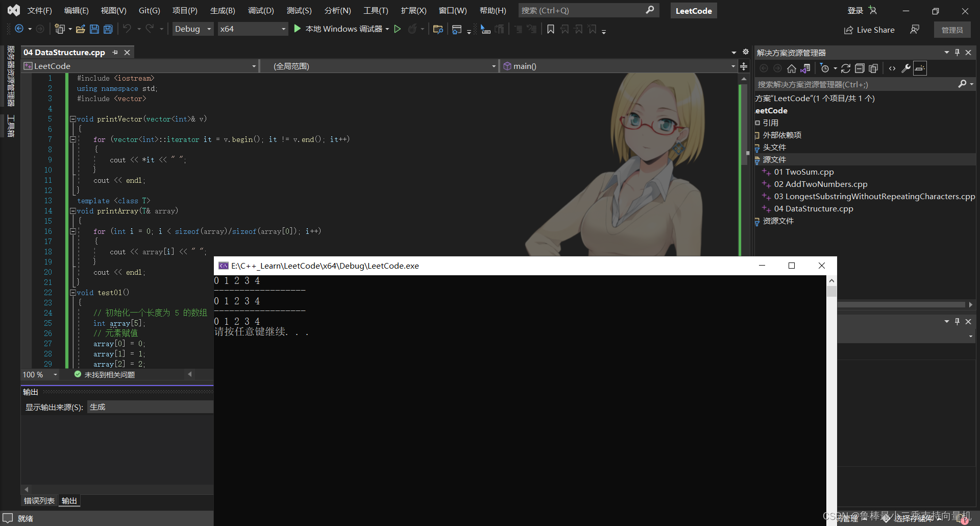Click the console window vertical scrollbar thumb
This screenshot has height=526, width=980.
(x=831, y=291)
